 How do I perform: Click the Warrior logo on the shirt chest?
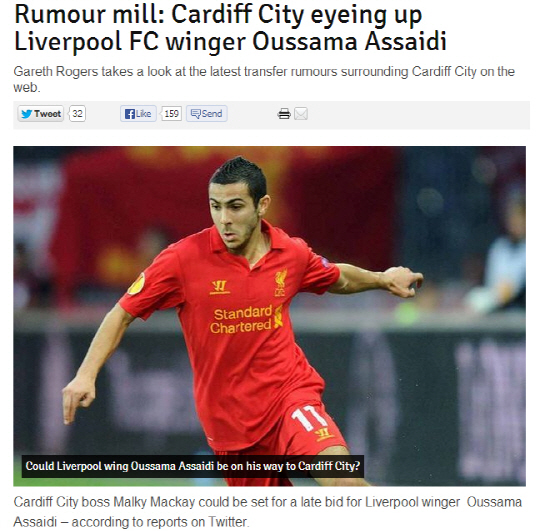pyautogui.click(x=219, y=287)
